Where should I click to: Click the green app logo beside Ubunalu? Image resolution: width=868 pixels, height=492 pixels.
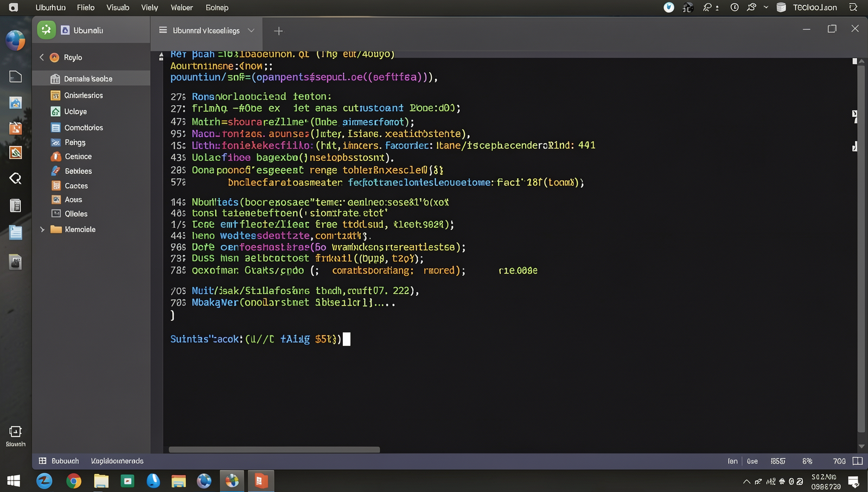point(47,30)
